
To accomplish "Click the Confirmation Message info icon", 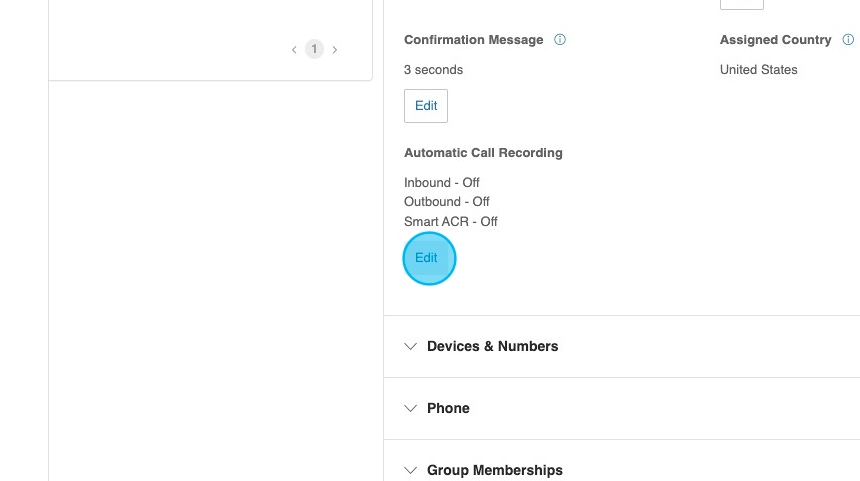I will pyautogui.click(x=560, y=40).
